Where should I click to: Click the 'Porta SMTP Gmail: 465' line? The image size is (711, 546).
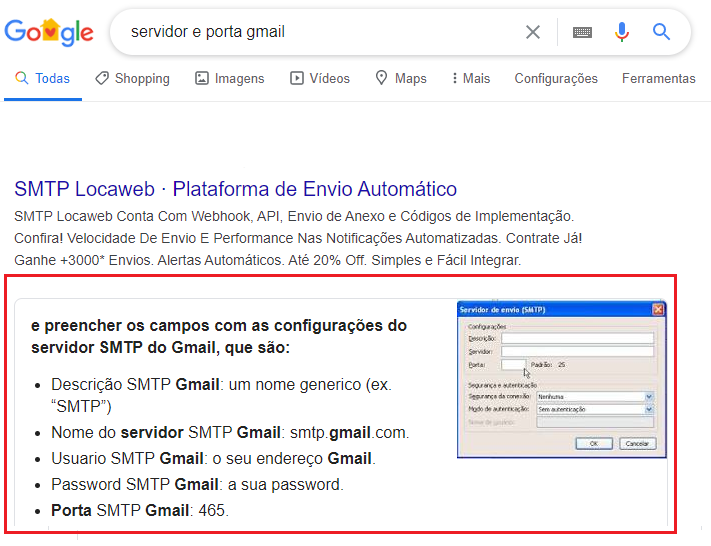pos(140,511)
